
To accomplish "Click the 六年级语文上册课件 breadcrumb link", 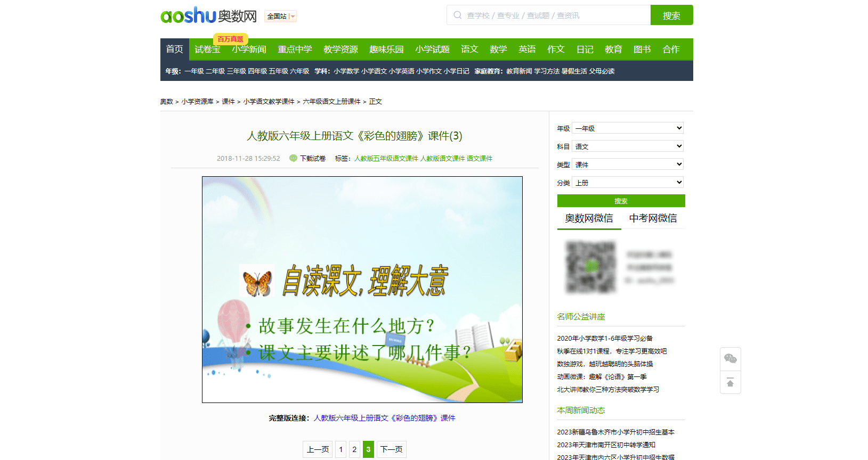I will click(332, 101).
